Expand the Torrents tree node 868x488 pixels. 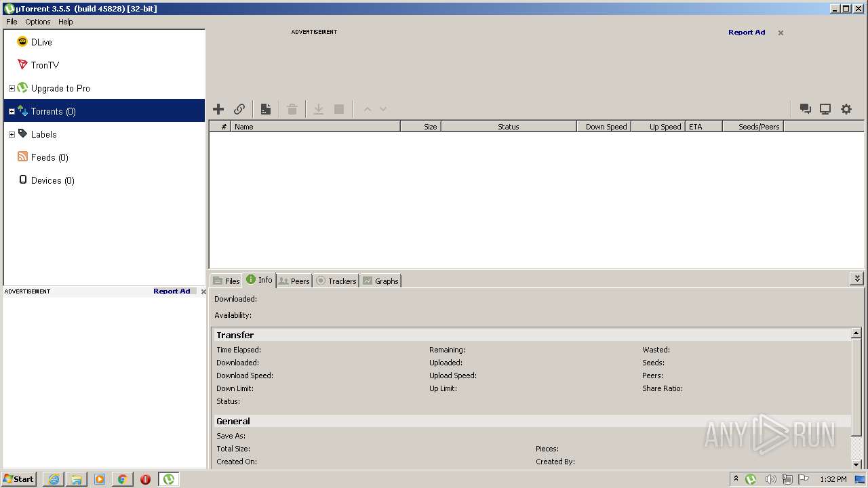coord(12,111)
